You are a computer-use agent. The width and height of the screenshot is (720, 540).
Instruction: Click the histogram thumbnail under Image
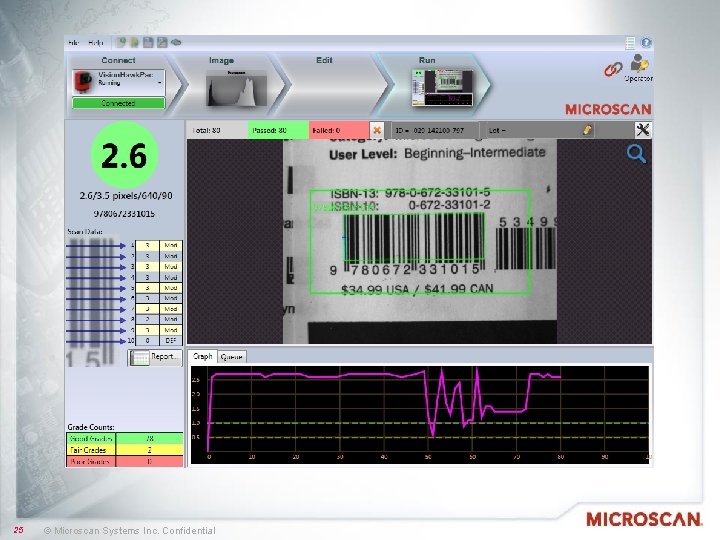tap(236, 89)
